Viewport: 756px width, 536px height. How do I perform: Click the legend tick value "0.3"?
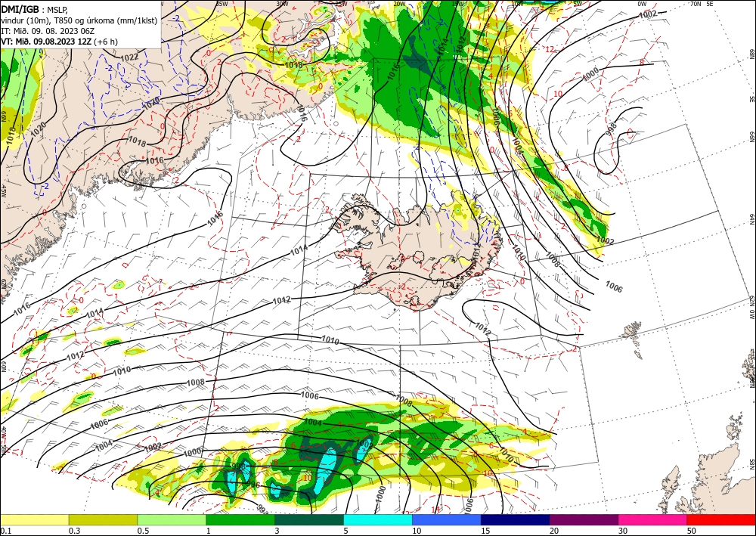tap(73, 531)
